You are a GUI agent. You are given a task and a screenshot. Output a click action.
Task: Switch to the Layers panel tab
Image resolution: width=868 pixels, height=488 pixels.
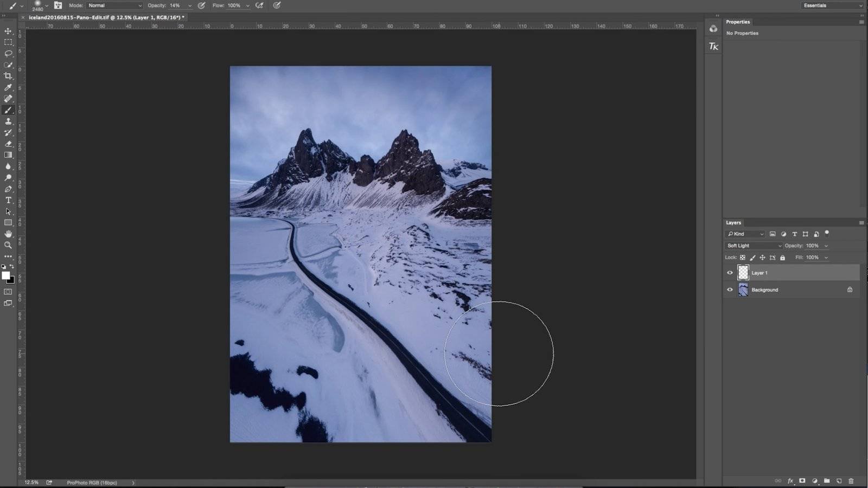point(733,223)
